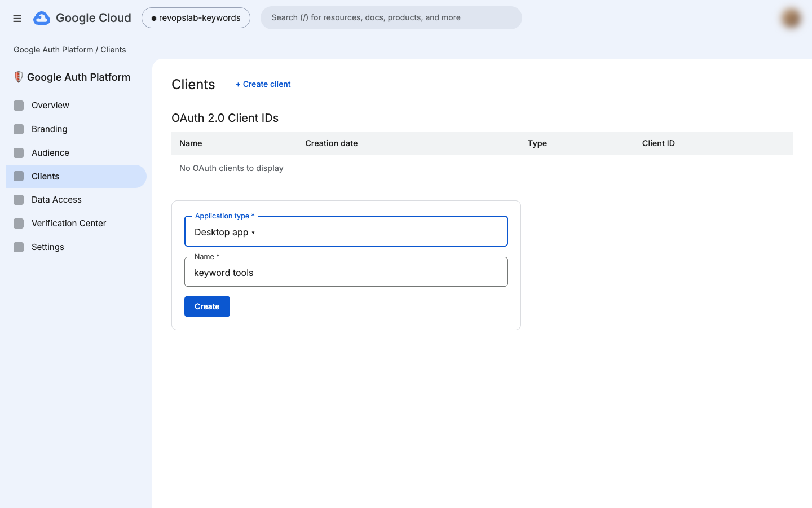Click the Verification Center sidebar icon
This screenshot has width=812, height=508.
pos(19,224)
